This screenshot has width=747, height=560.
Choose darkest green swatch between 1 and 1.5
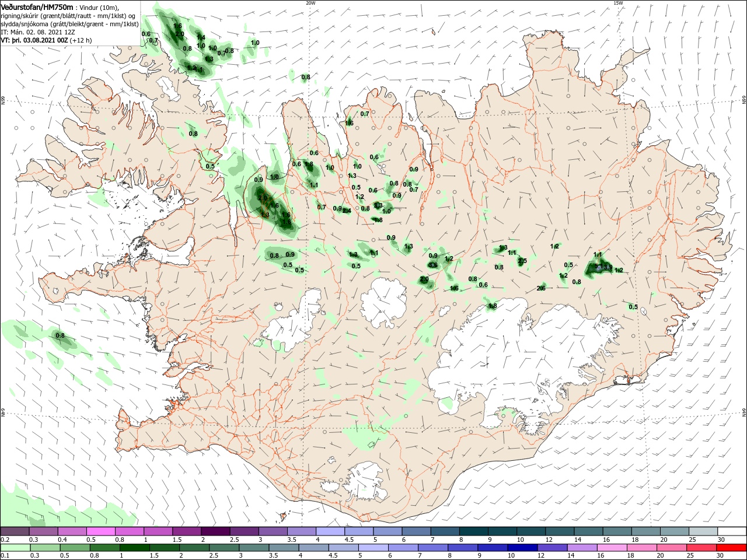click(134, 548)
